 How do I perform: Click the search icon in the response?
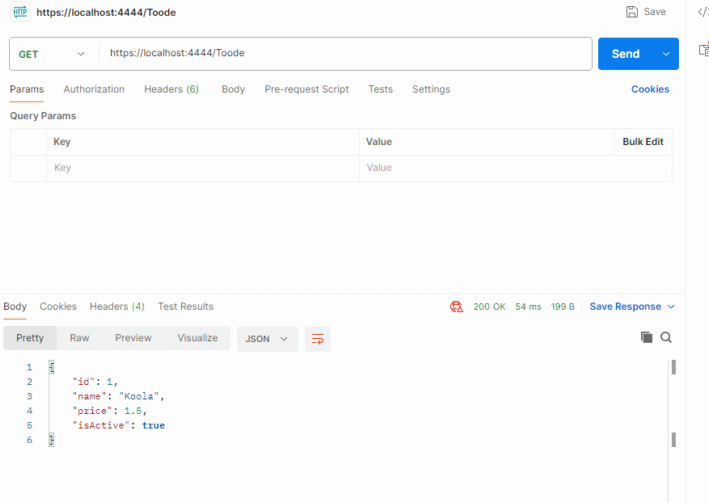(x=666, y=338)
